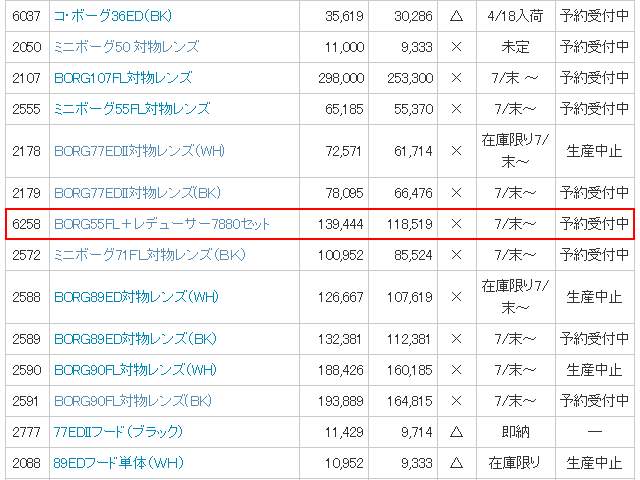Open the ミニボーグ71FL対物レンズ(BK) link
The width and height of the screenshot is (640, 480).
point(150,255)
